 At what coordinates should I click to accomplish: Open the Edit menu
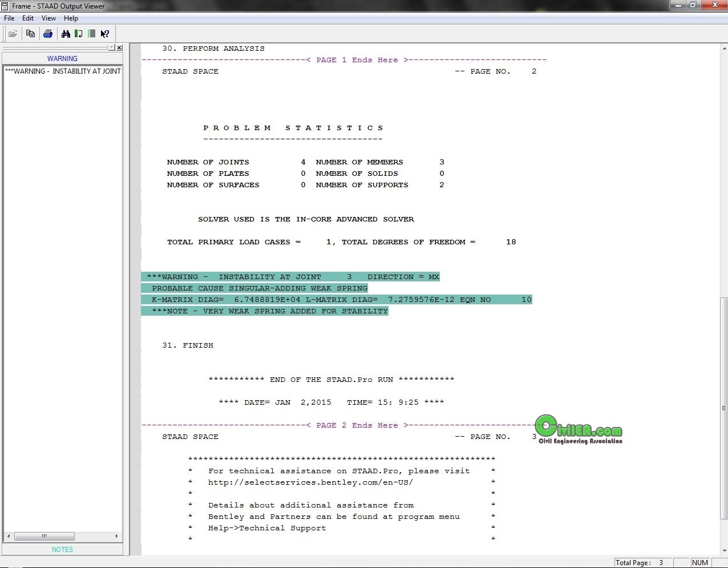click(28, 18)
